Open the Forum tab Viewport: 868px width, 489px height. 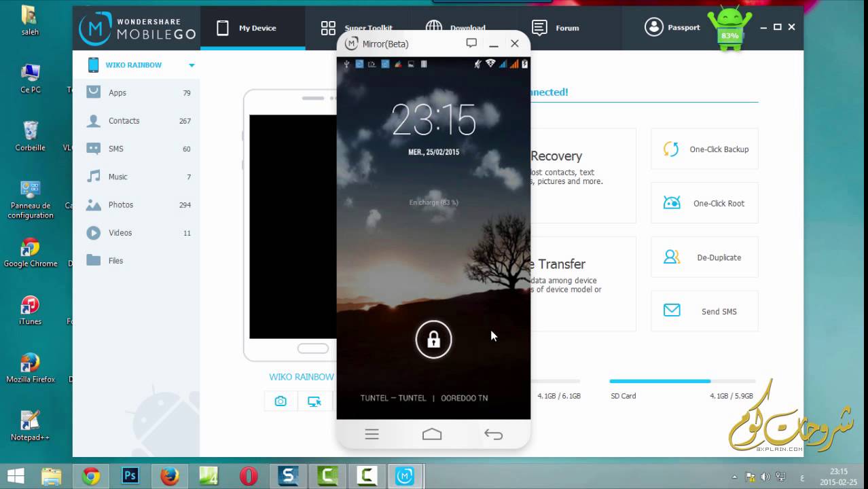coord(556,28)
